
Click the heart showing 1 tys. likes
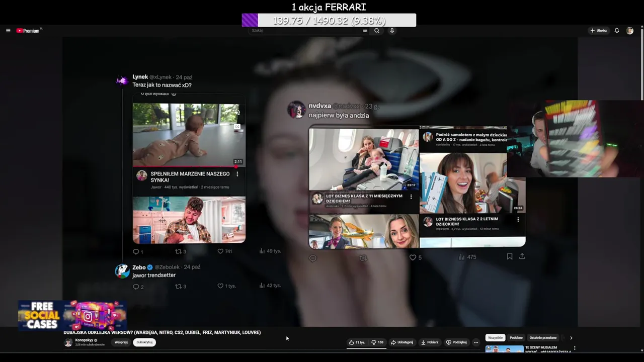pyautogui.click(x=220, y=286)
